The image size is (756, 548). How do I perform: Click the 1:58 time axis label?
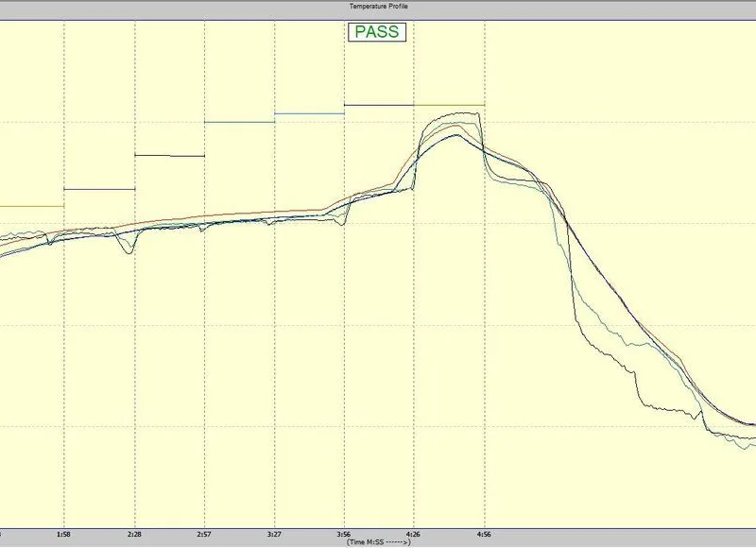[x=64, y=534]
